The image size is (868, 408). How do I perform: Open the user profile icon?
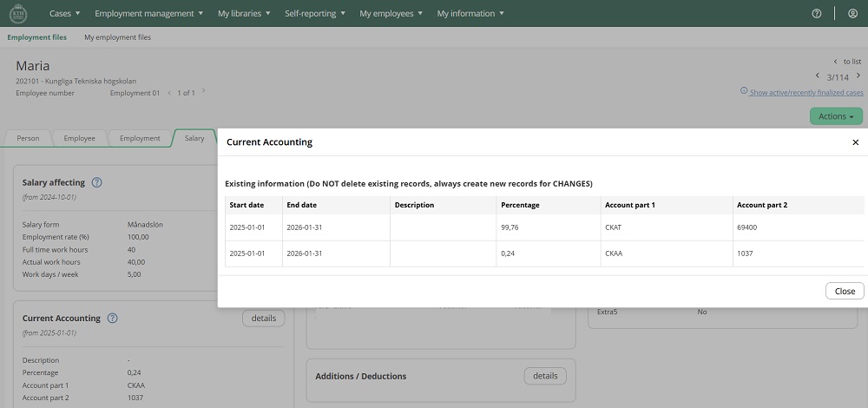tap(852, 14)
